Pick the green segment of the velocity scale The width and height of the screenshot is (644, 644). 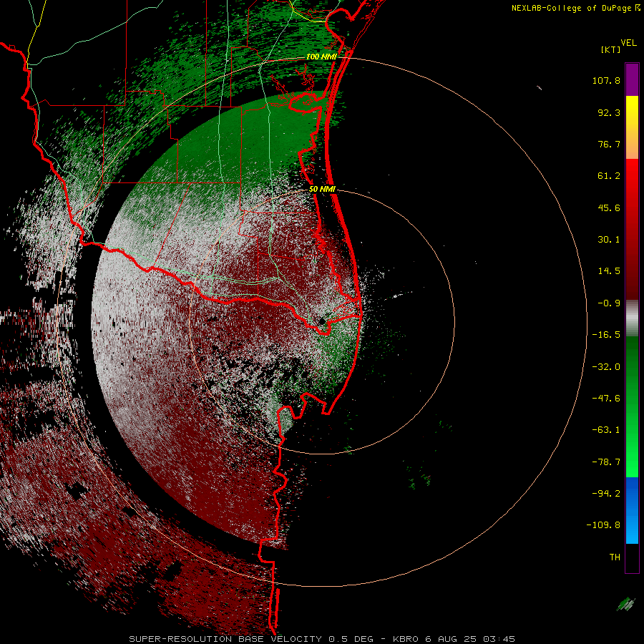(x=632, y=406)
